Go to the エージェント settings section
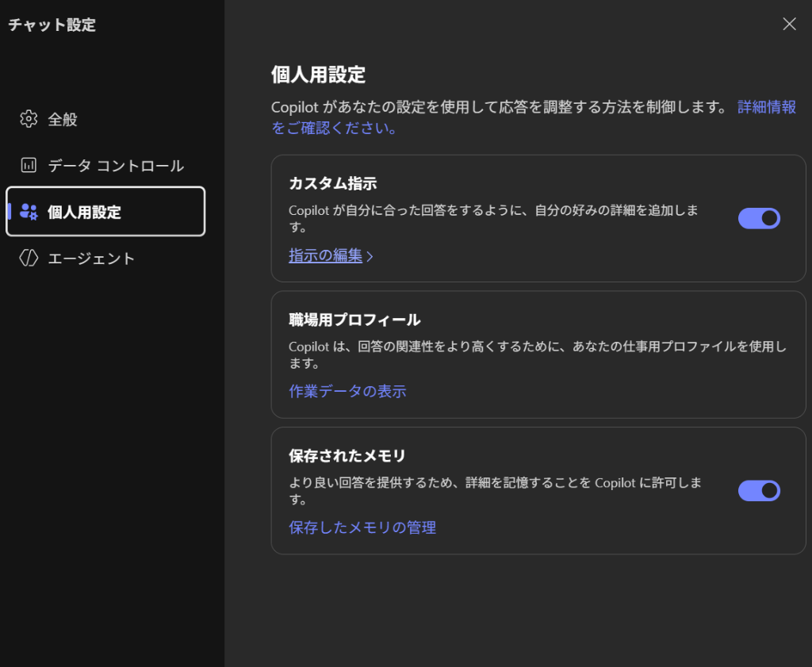The height and width of the screenshot is (667, 812). click(x=91, y=259)
